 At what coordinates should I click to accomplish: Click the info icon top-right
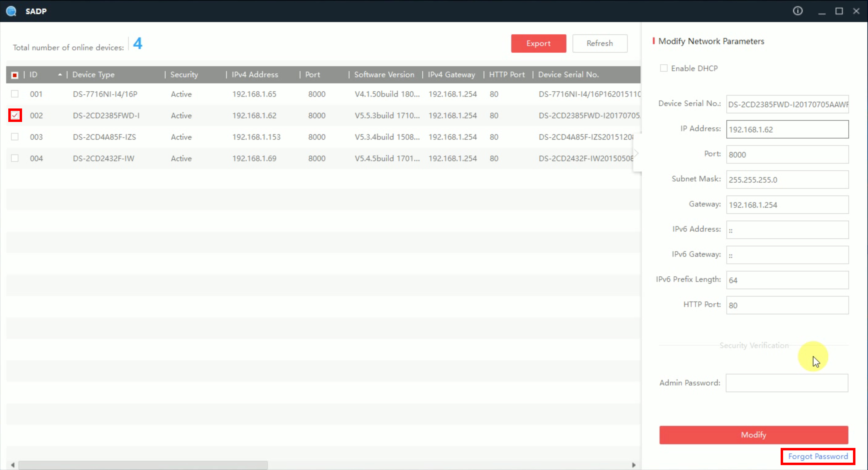798,10
